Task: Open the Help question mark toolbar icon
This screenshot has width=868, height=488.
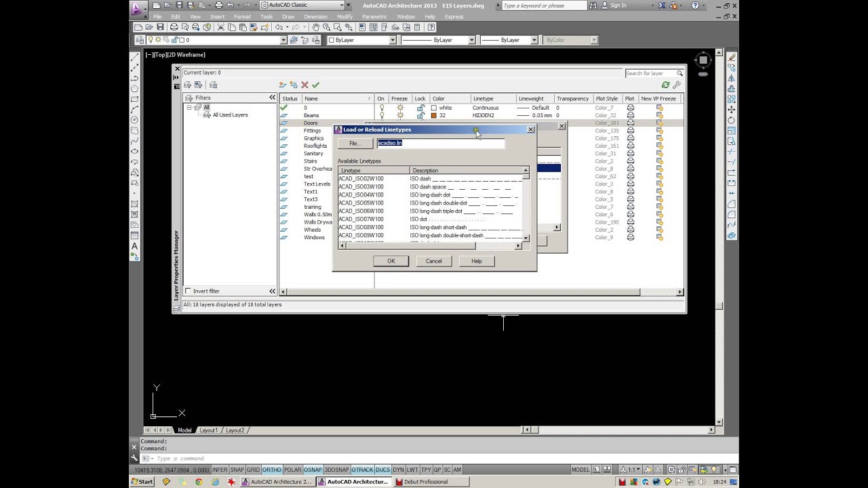Action: point(431,27)
